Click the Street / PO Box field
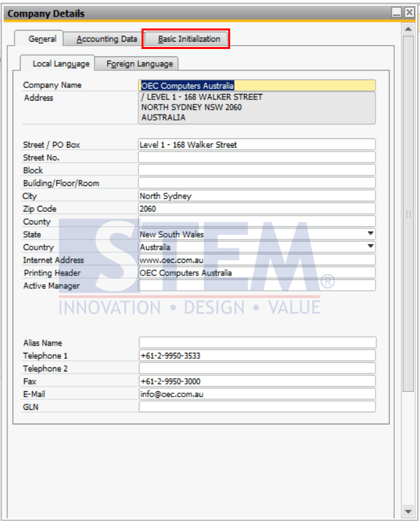420x521 pixels. (x=257, y=144)
